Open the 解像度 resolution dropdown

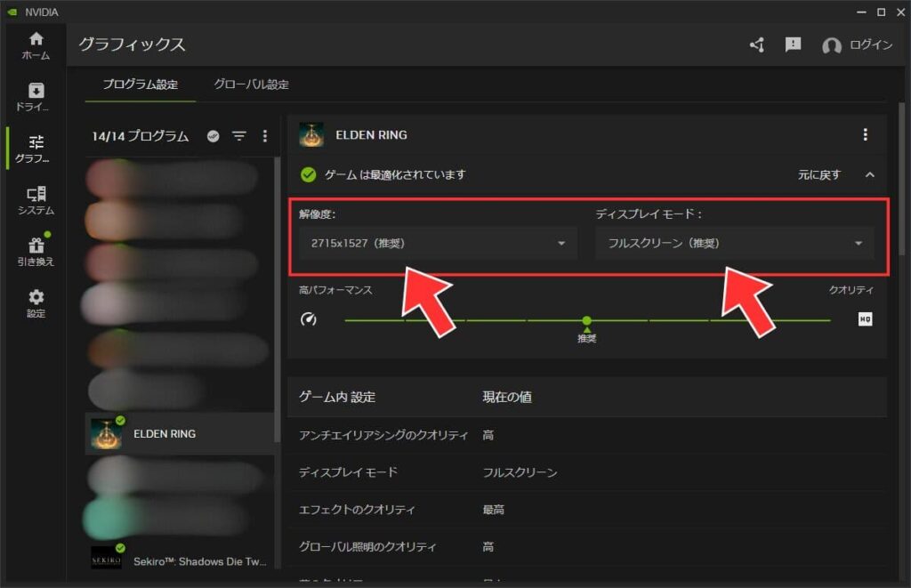click(438, 243)
